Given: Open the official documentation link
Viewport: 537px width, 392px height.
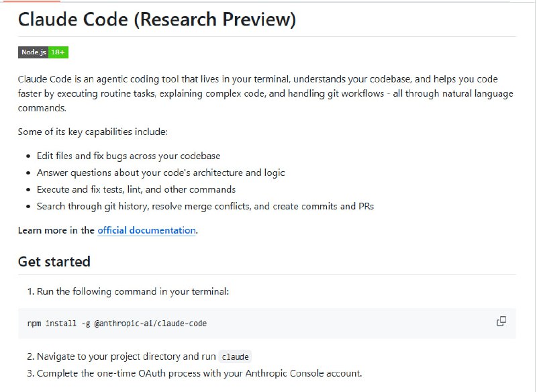Looking at the screenshot, I should coord(146,230).
